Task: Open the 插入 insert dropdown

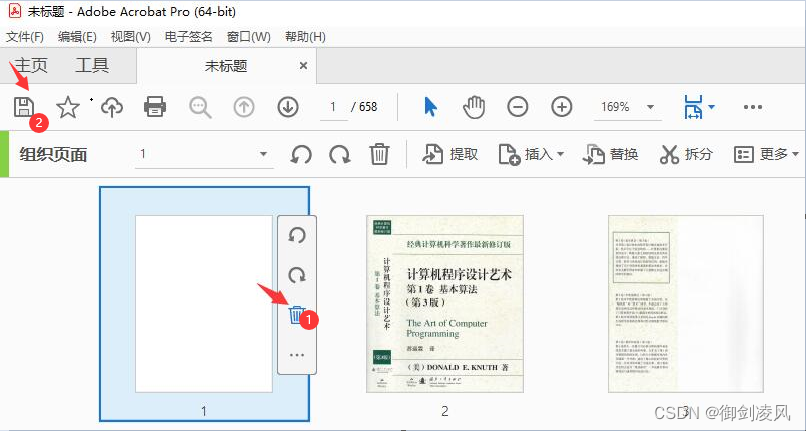Action: click(532, 154)
